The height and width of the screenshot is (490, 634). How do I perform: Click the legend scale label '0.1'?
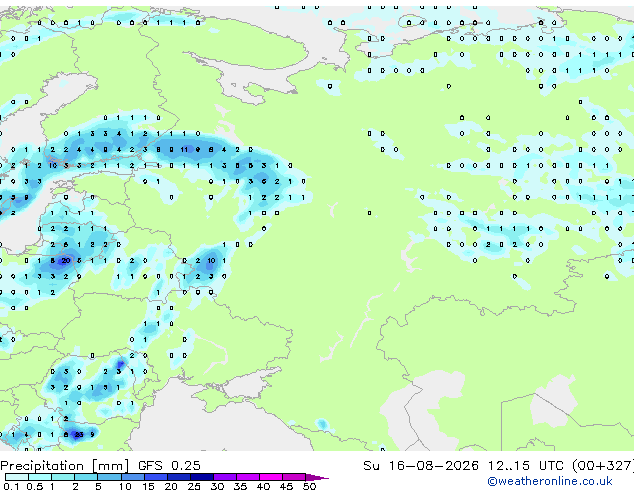pos(10,486)
